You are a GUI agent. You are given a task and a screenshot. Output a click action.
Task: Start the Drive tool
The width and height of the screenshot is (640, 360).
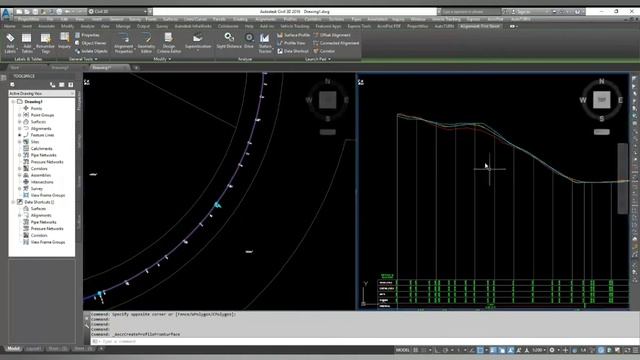pos(249,41)
